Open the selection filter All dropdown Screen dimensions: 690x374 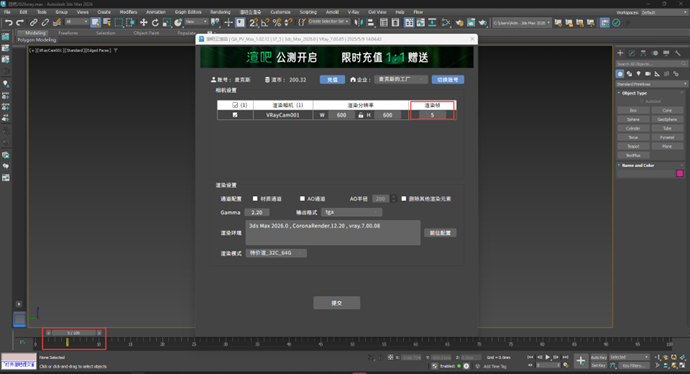pos(77,22)
